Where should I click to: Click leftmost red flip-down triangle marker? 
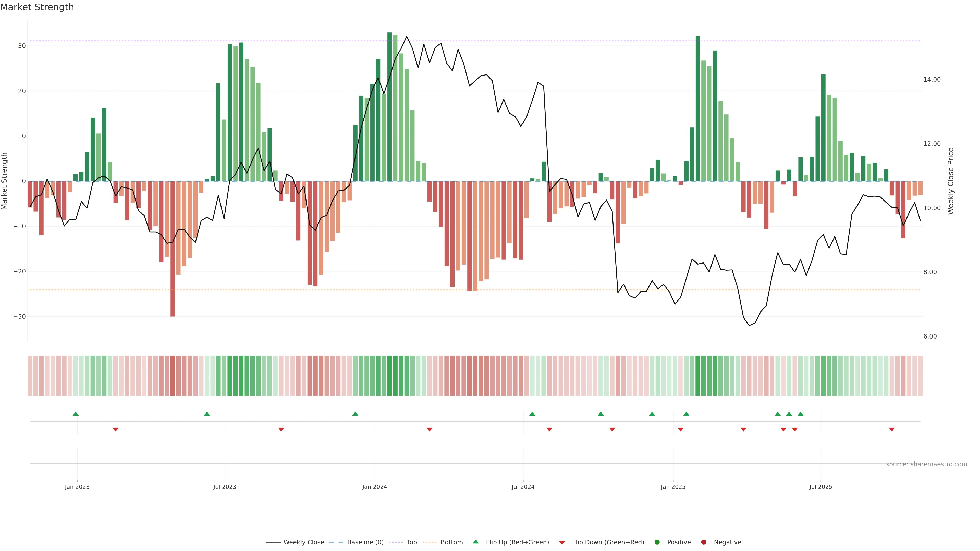pos(116,429)
